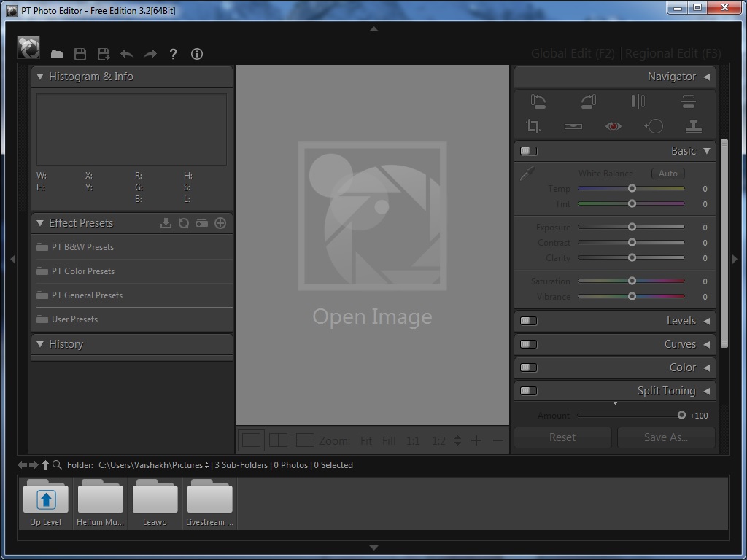Switch to Global Edit (F2) tab
The width and height of the screenshot is (747, 560).
point(573,53)
